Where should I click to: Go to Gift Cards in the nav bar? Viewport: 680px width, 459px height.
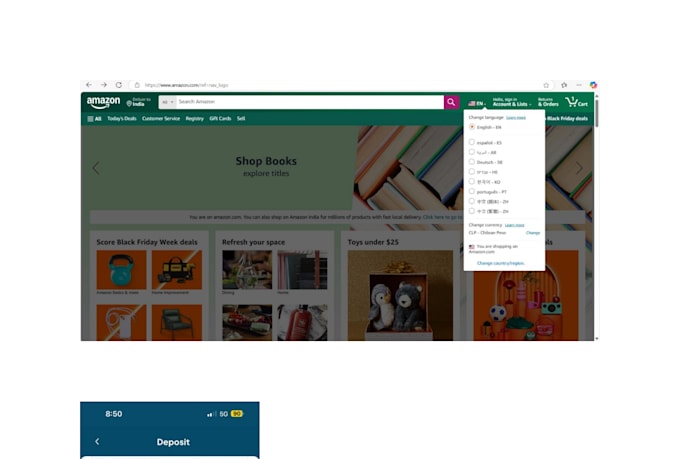[220, 118]
